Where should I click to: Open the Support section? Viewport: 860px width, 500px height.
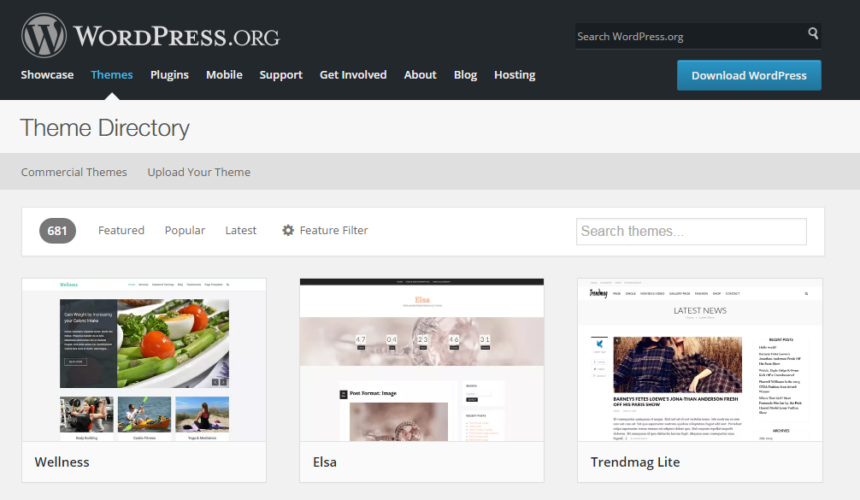(281, 75)
